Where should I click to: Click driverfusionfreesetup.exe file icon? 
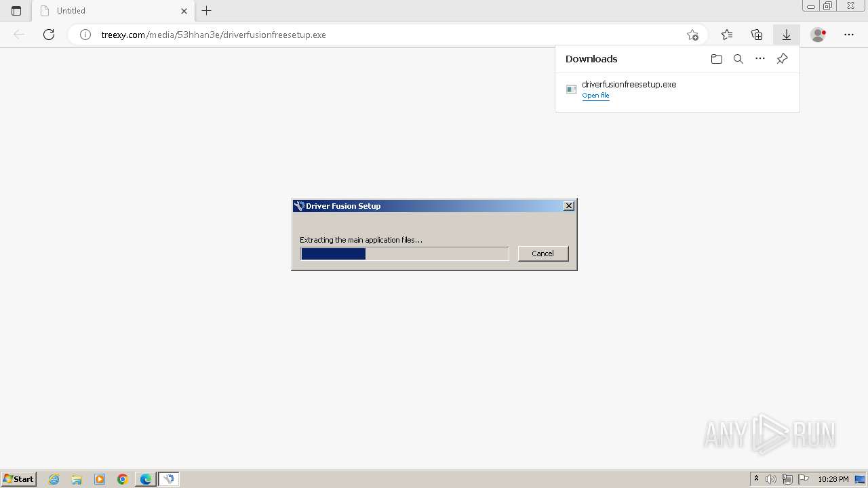[x=572, y=89]
